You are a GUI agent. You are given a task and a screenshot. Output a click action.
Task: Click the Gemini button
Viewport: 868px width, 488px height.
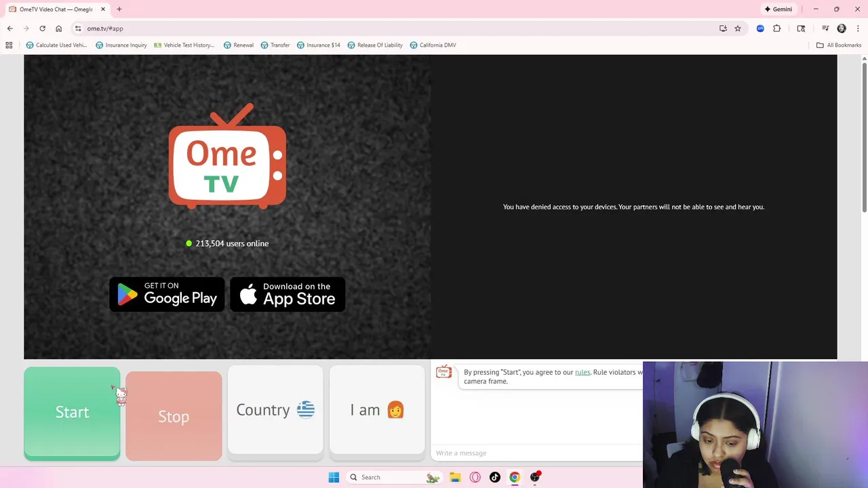pos(778,9)
